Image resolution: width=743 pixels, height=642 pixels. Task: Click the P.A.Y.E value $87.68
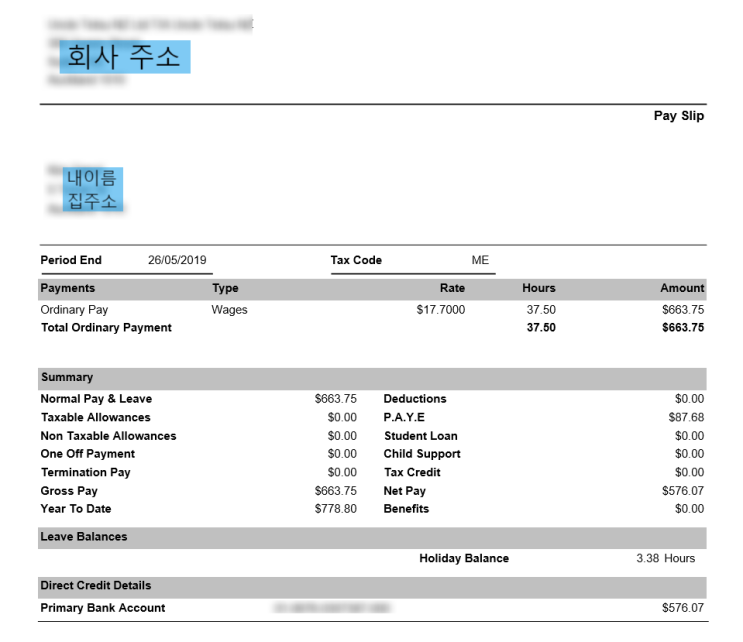[x=686, y=417]
